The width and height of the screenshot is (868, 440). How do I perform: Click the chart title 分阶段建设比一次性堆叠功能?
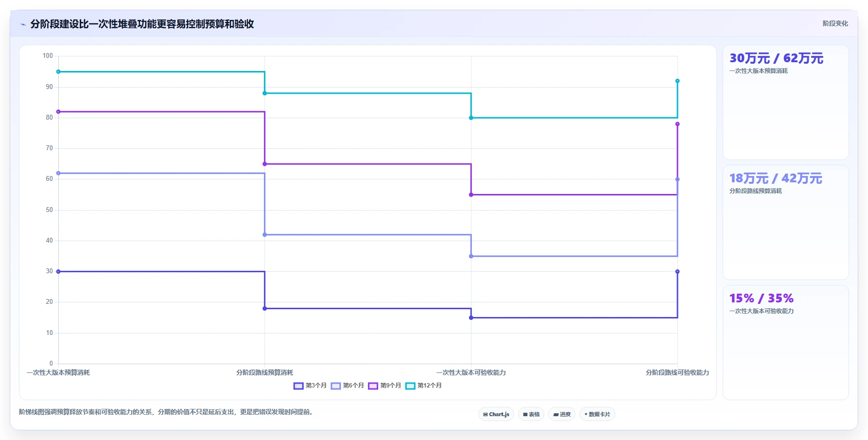[142, 24]
